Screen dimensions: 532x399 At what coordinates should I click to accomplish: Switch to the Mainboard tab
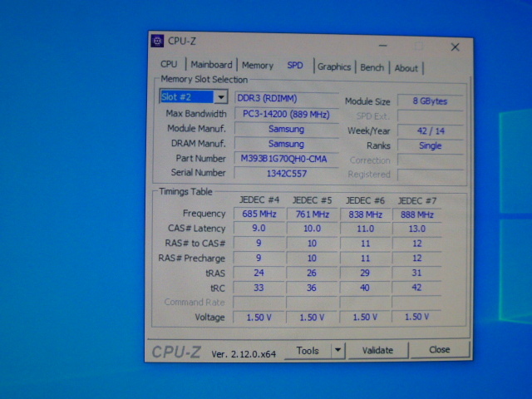tap(211, 65)
